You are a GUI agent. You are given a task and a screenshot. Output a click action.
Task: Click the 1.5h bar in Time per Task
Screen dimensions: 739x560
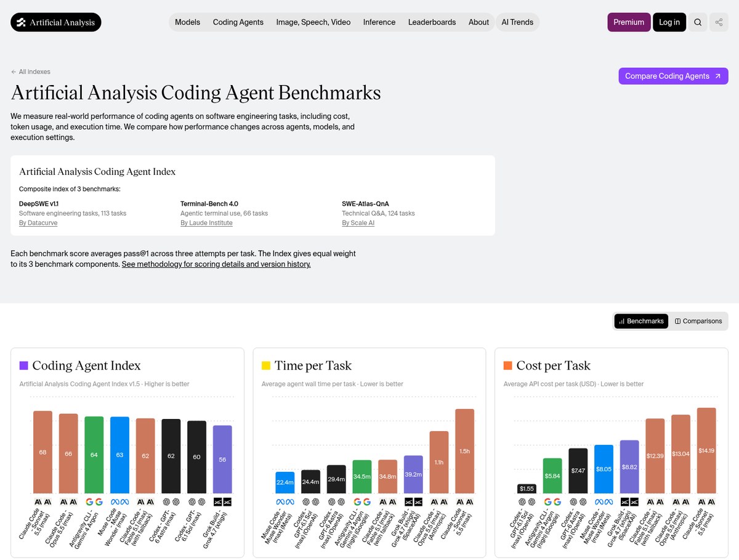(x=465, y=451)
